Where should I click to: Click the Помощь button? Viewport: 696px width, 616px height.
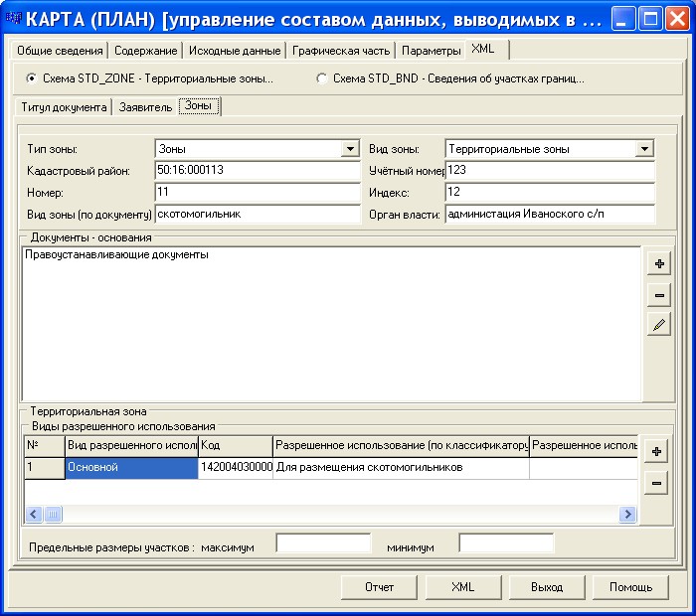pyautogui.click(x=630, y=587)
